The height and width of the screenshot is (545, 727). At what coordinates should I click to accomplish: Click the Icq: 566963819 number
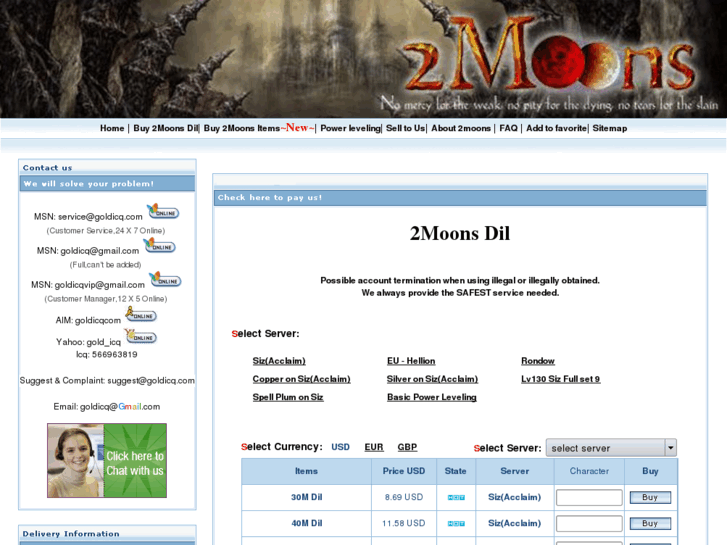click(107, 354)
